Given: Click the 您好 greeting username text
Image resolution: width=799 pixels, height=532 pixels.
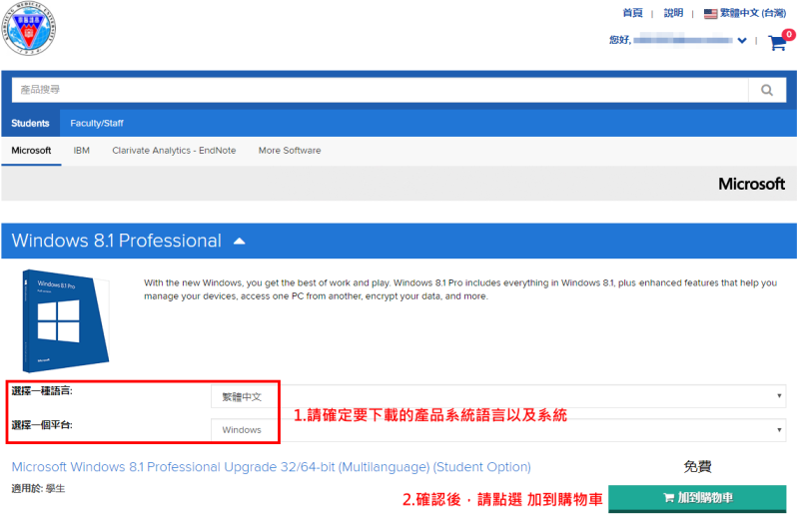Looking at the screenshot, I should coord(670,40).
